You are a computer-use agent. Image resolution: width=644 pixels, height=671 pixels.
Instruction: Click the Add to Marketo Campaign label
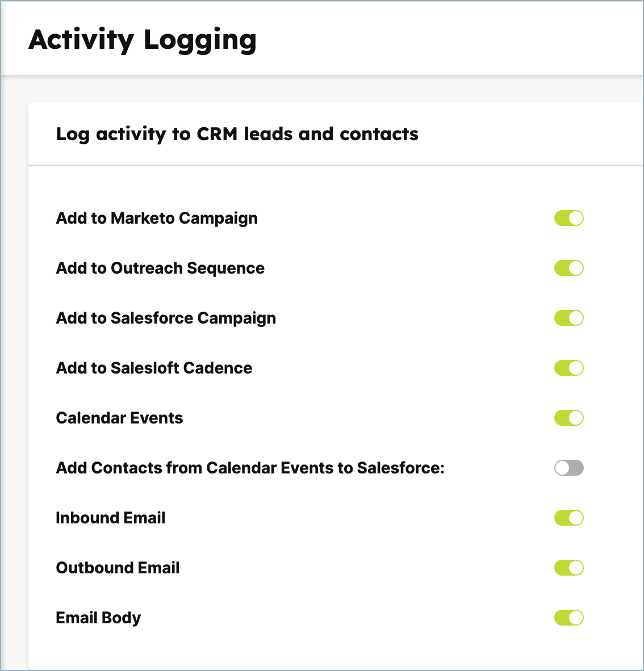pyautogui.click(x=157, y=218)
